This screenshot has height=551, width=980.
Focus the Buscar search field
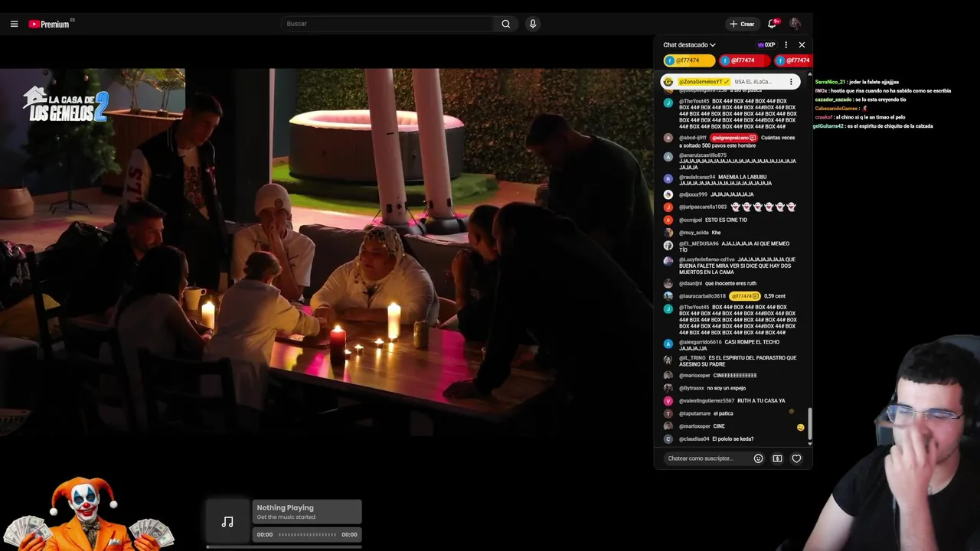(387, 24)
